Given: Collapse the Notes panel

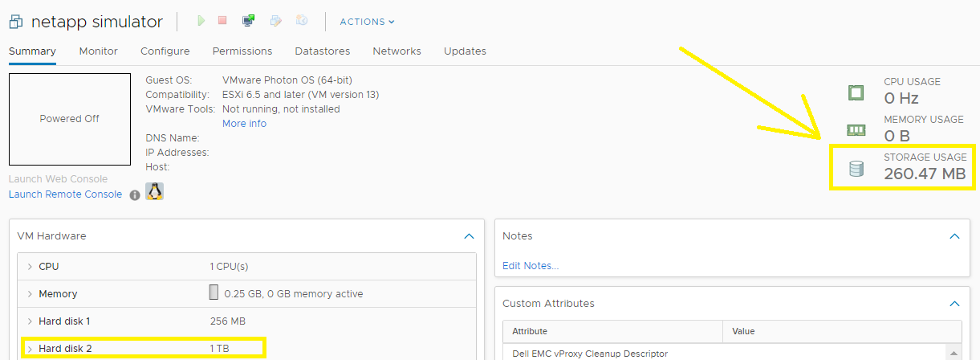Looking at the screenshot, I should coord(954,236).
